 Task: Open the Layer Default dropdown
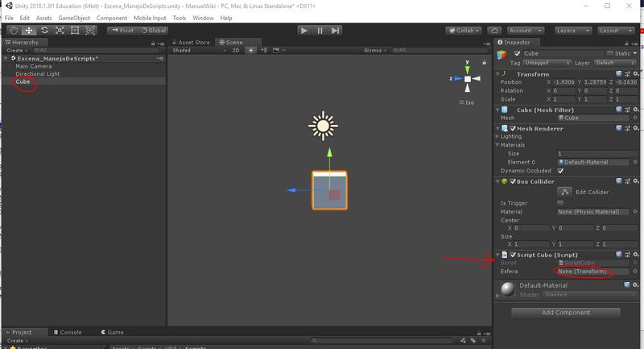pos(615,63)
